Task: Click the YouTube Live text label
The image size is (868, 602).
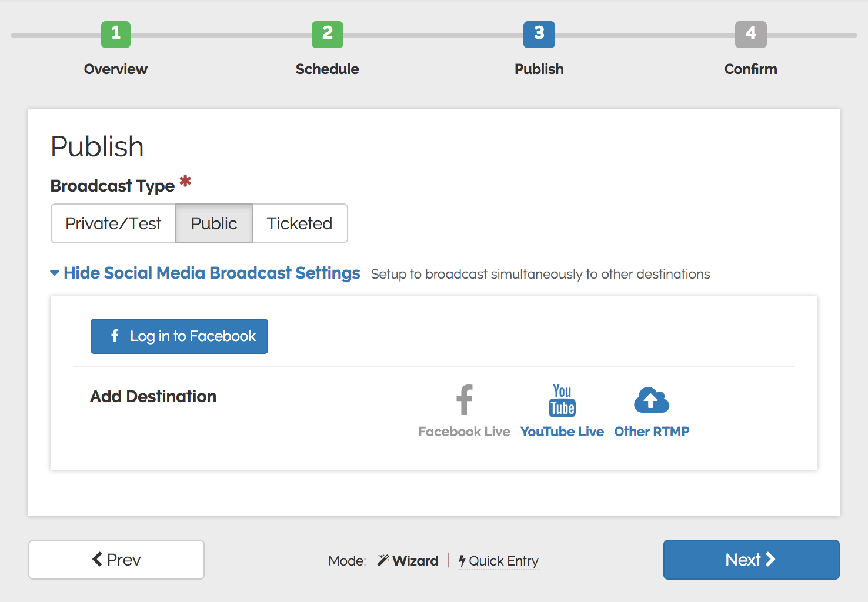Action: click(562, 432)
